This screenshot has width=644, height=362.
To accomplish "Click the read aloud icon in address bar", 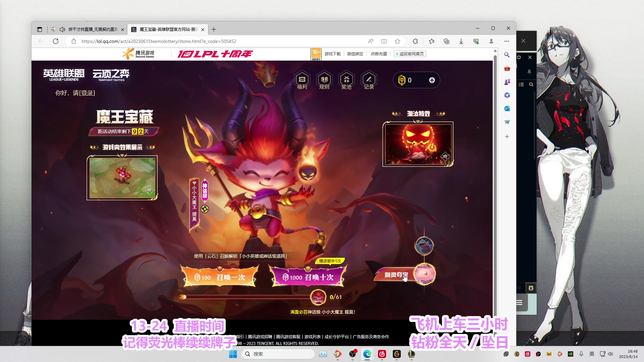I will pyautogui.click(x=371, y=41).
